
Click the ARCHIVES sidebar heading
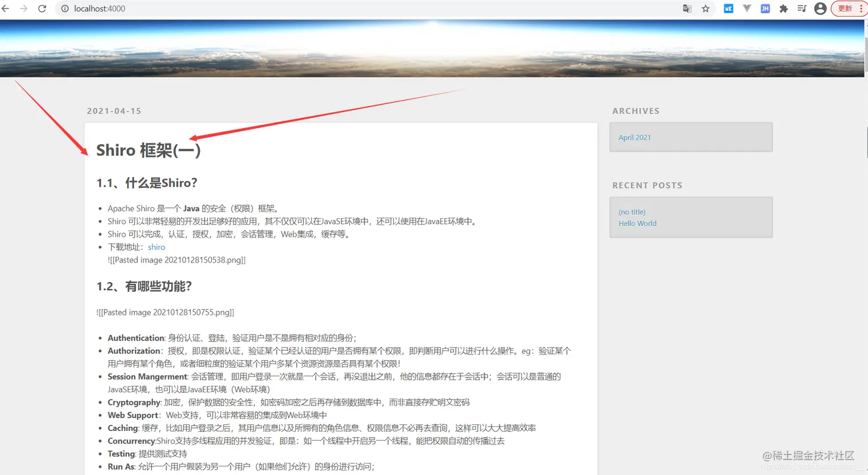click(x=635, y=111)
